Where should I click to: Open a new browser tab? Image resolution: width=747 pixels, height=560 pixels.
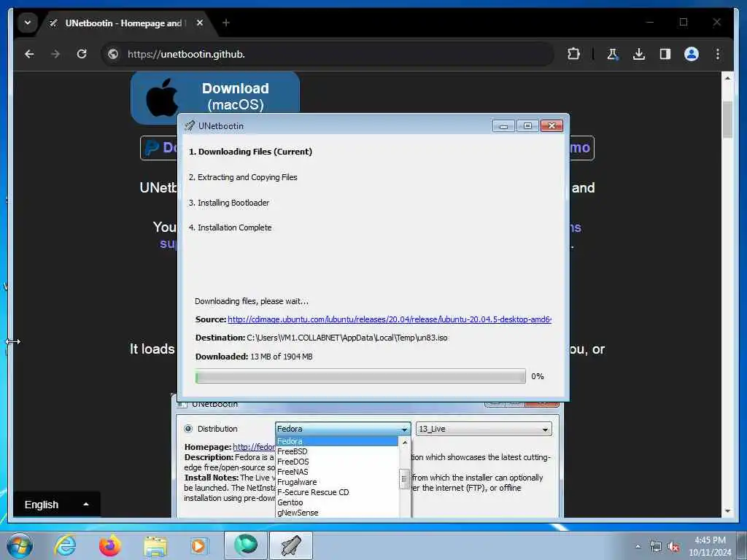click(x=226, y=23)
